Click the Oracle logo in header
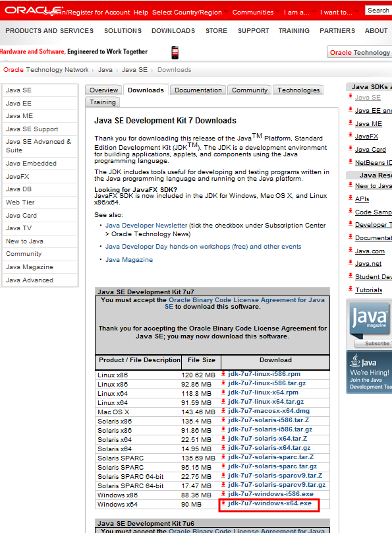The height and width of the screenshot is (533, 392). [x=33, y=10]
